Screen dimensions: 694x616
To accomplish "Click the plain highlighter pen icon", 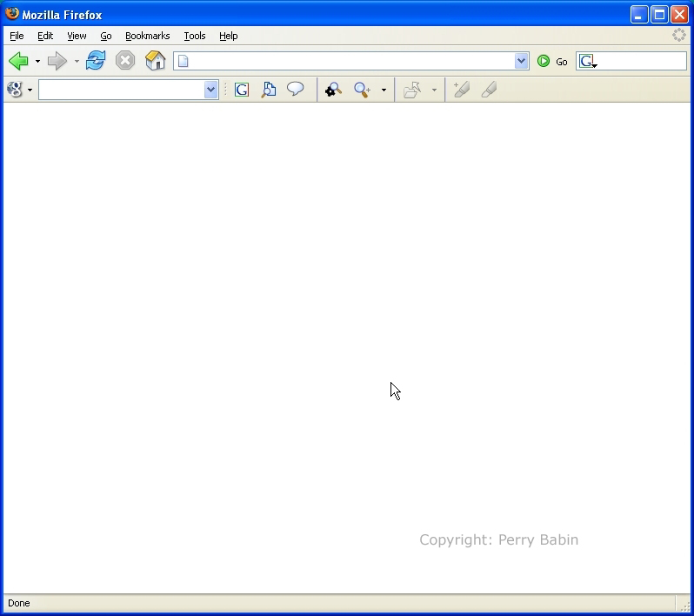I will [x=489, y=90].
